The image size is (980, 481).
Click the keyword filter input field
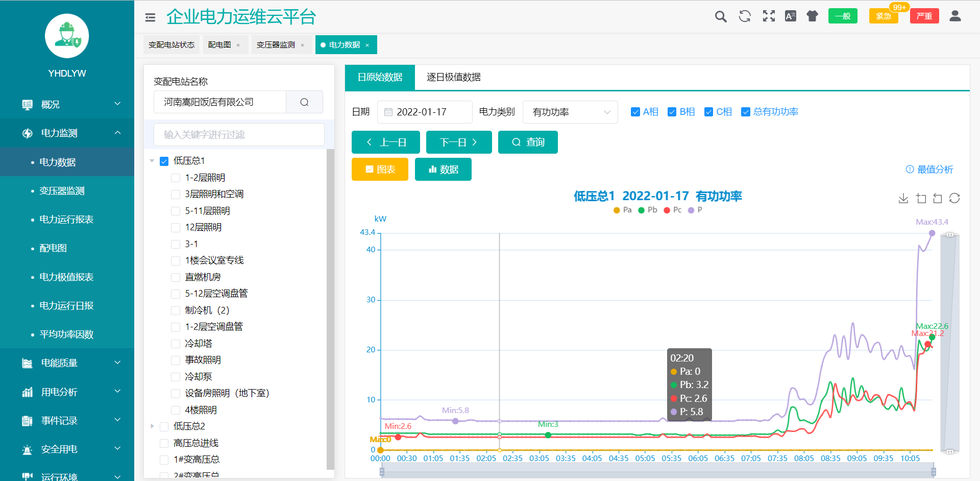click(239, 135)
